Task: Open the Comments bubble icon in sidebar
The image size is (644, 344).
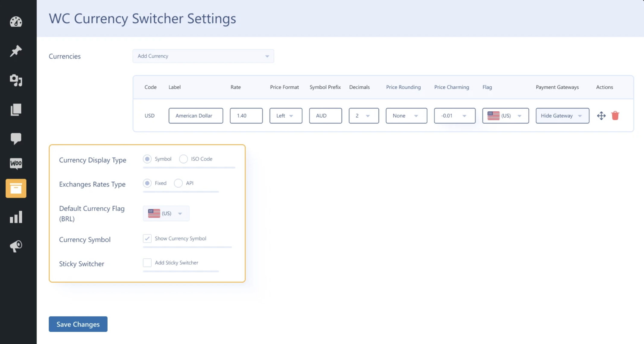Action: pos(16,139)
